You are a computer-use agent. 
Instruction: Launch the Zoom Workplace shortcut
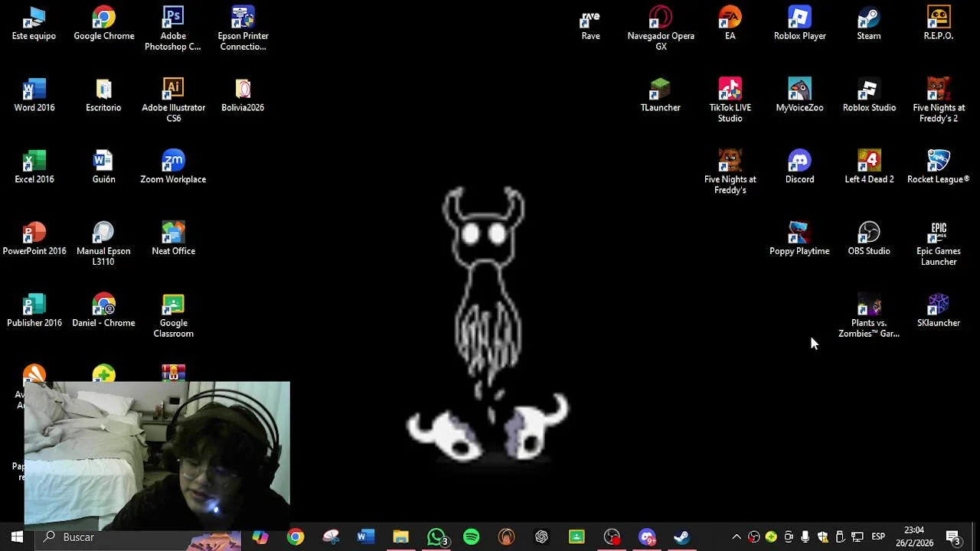173,168
